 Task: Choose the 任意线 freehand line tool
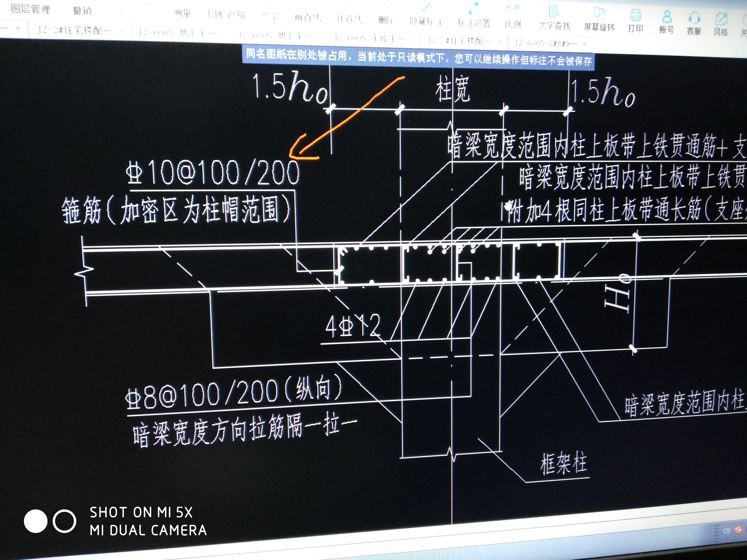pos(350,18)
